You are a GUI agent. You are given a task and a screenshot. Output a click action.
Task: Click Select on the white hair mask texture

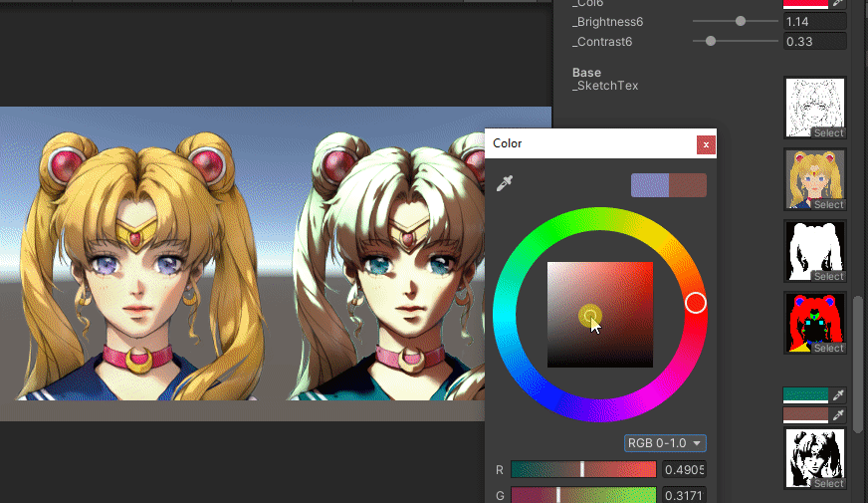[x=828, y=277]
